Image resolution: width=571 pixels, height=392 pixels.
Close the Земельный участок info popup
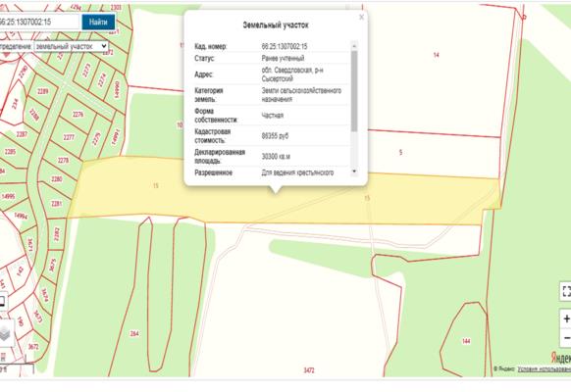tap(361, 17)
